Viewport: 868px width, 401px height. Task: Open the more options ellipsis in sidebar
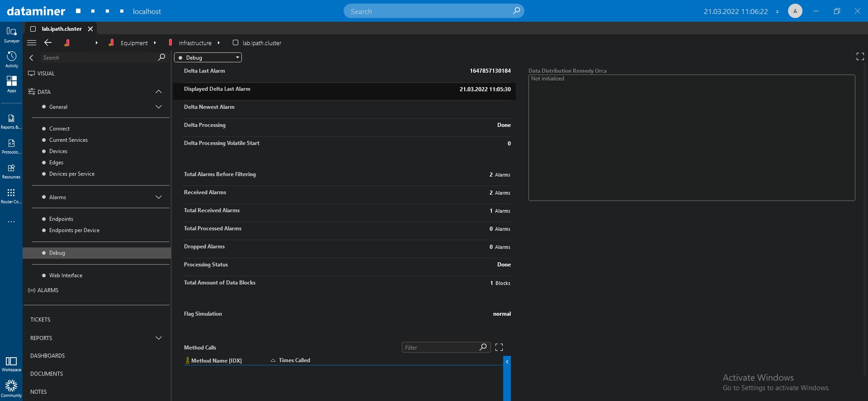(11, 222)
